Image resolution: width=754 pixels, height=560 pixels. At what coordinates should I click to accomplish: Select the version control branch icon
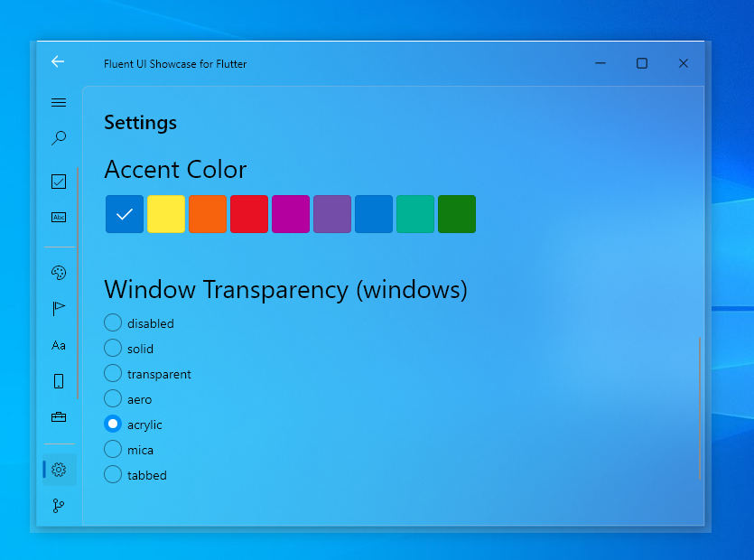[x=59, y=505]
